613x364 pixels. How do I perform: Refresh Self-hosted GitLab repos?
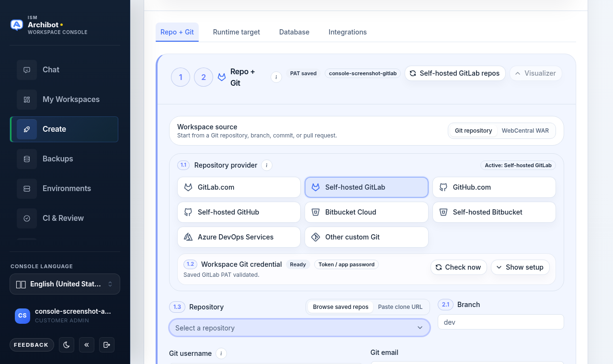pyautogui.click(x=455, y=73)
